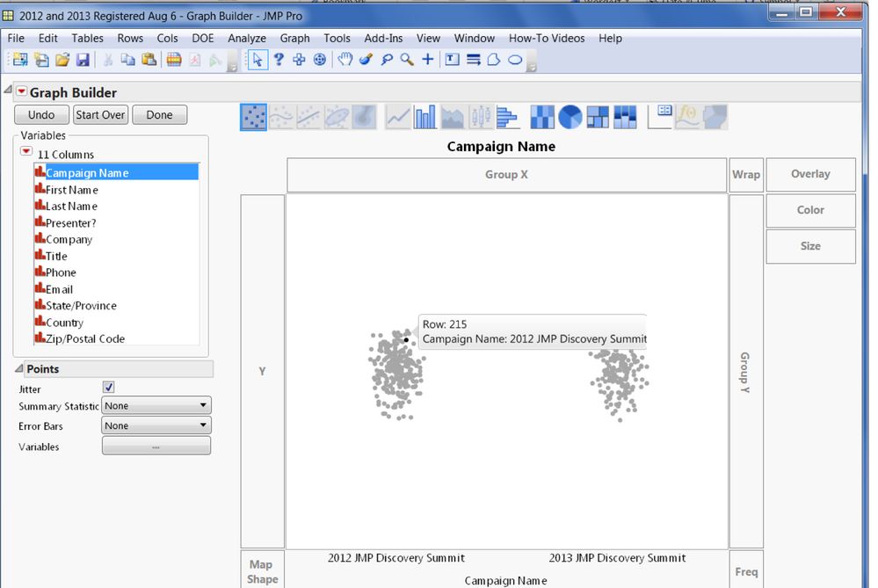
Task: Click the Copy toolbar icon
Action: (x=128, y=60)
